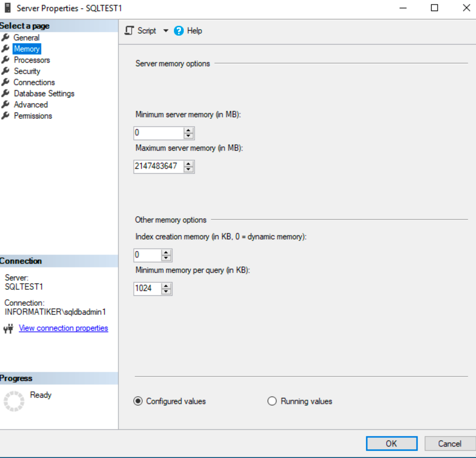476x458 pixels.
Task: Open the Security page
Action: coord(27,71)
